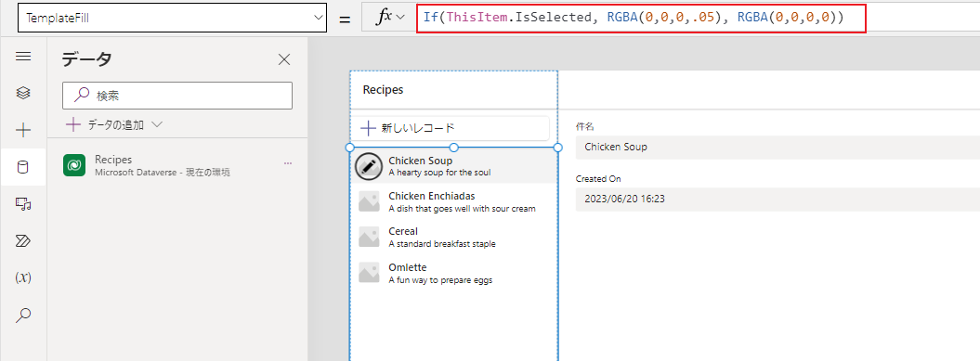Open the hamburger menu in left rail
The image size is (980, 361).
pos(23,57)
